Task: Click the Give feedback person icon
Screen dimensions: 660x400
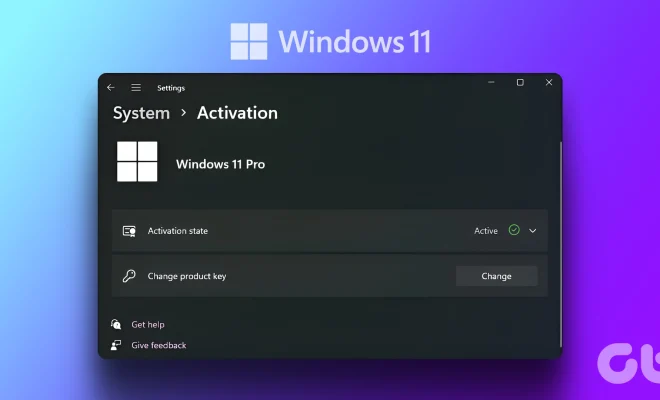Action: tap(116, 345)
